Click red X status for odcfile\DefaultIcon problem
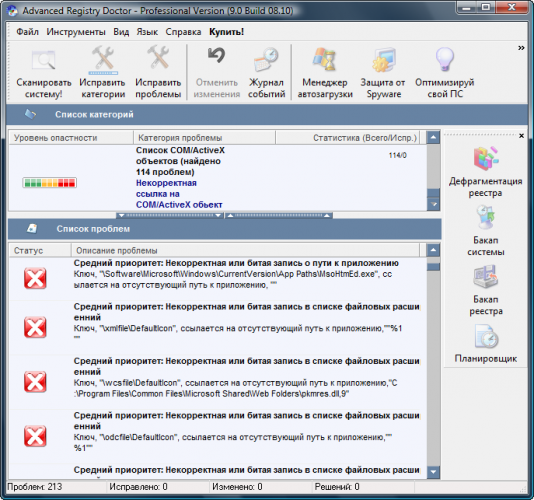 (x=35, y=436)
